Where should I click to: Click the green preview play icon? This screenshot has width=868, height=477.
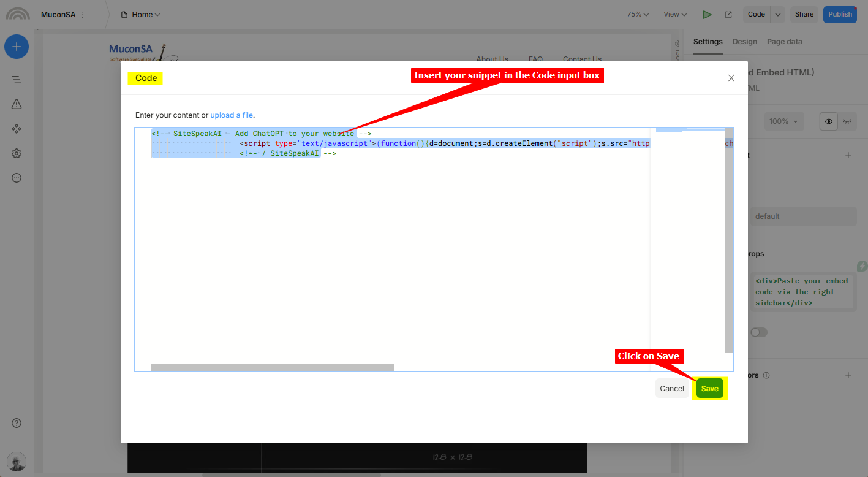[x=708, y=15]
